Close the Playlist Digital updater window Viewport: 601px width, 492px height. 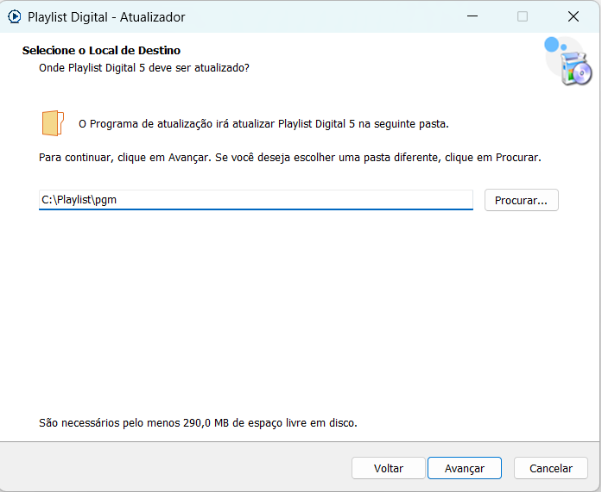[573, 17]
